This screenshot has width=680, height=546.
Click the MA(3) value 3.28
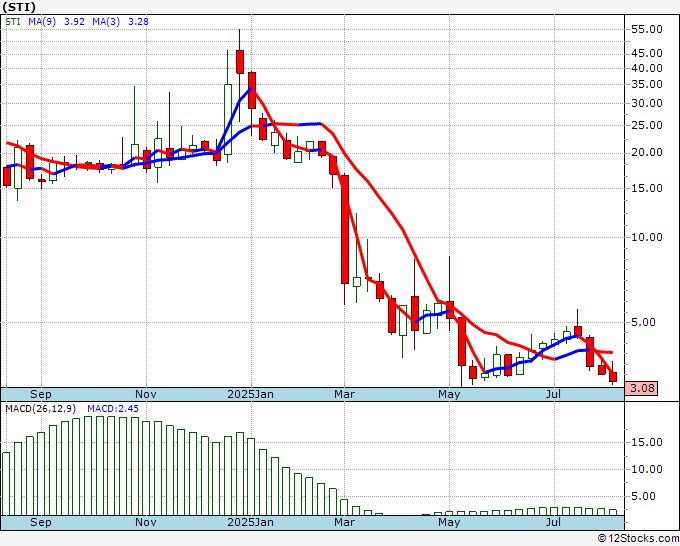138,21
